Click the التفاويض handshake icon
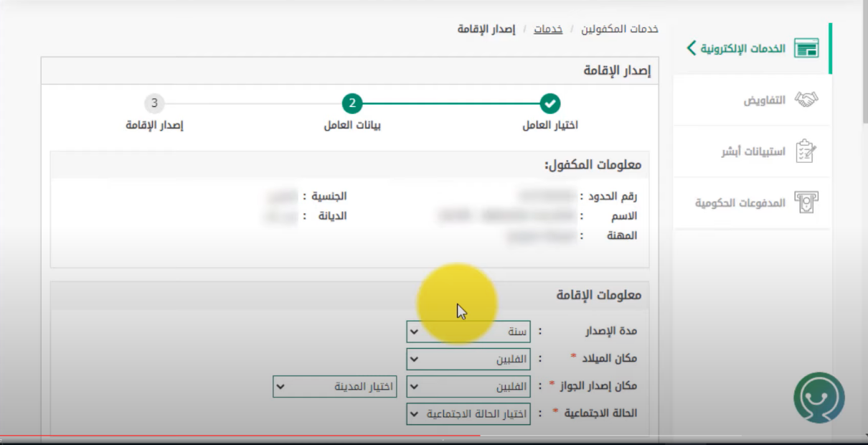 pos(807,100)
